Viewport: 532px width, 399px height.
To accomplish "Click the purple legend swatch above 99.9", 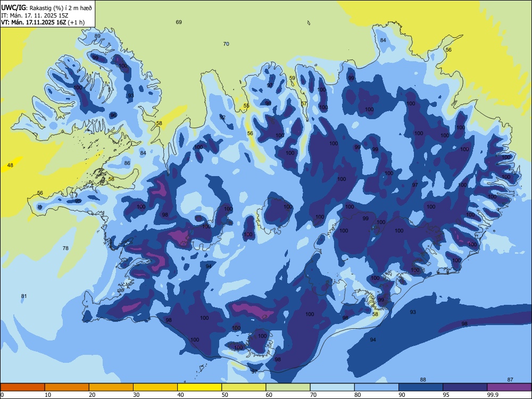I will 509,387.
